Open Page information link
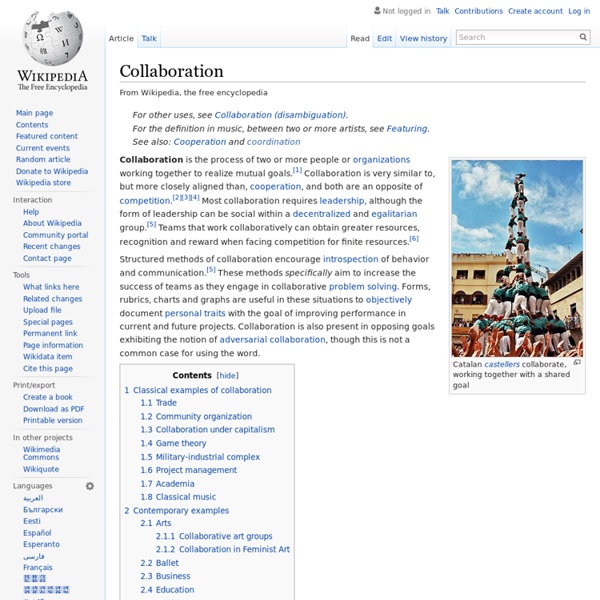The width and height of the screenshot is (600, 600). pyautogui.click(x=53, y=345)
